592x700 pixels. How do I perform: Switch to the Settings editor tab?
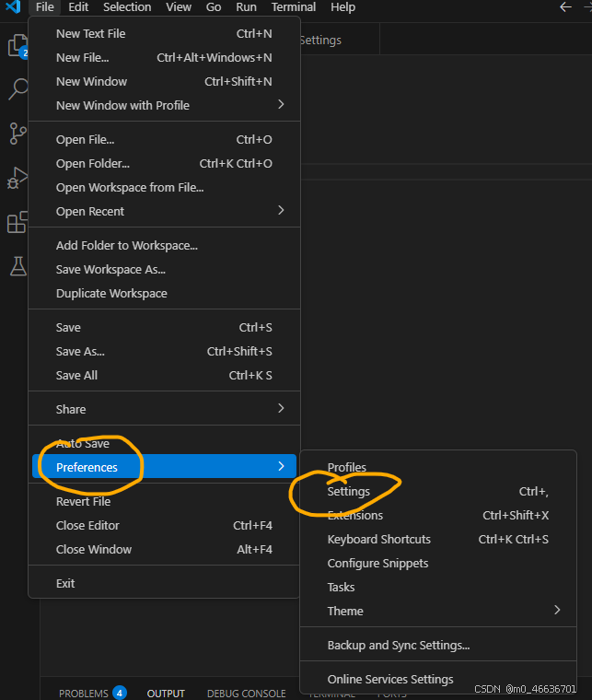pos(339,41)
